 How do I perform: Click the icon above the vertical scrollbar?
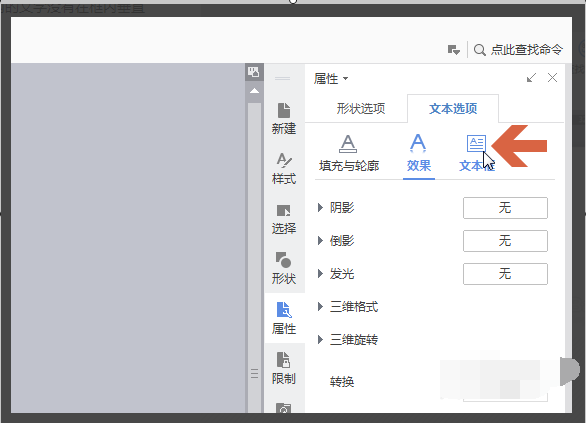coord(254,72)
